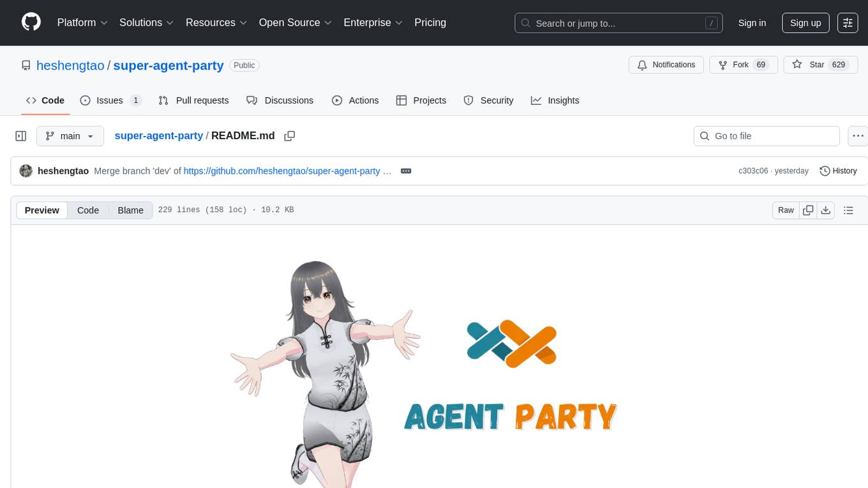
Task: Open the Discussions tab
Action: pyautogui.click(x=280, y=100)
